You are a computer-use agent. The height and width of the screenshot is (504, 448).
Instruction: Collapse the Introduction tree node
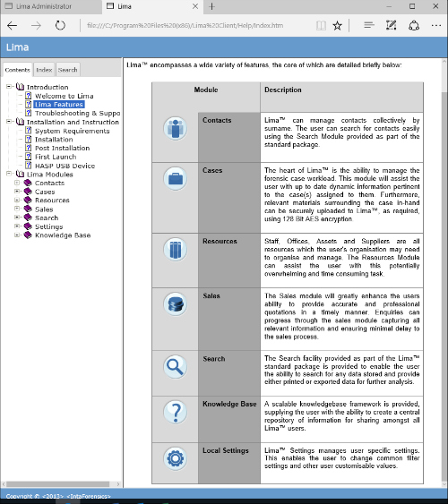tap(9, 87)
